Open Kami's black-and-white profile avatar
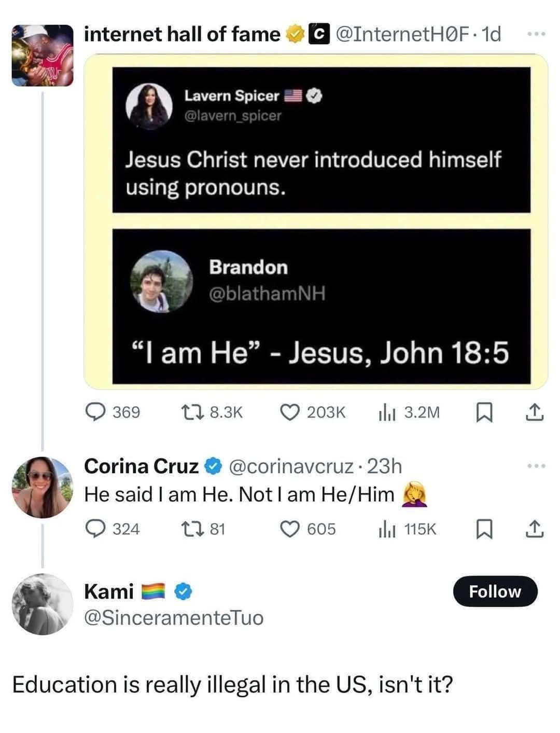This screenshot has width=560, height=733. [43, 605]
